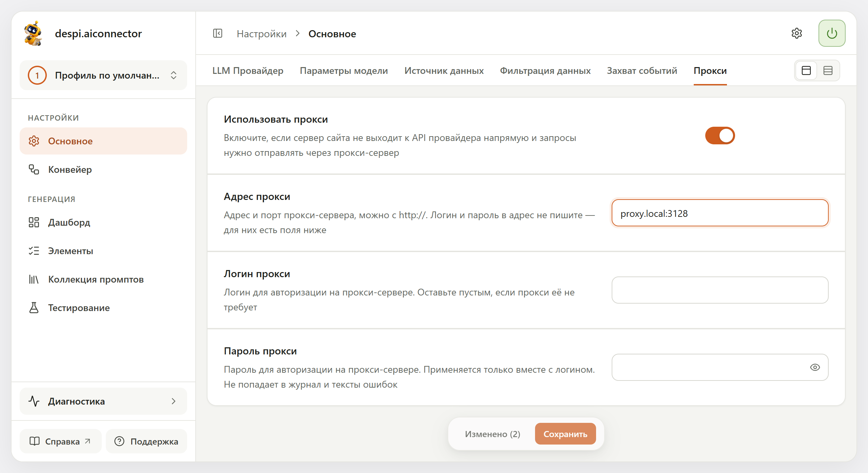This screenshot has height=473, width=868.
Task: Switch to card layout view icon
Action: pos(806,70)
